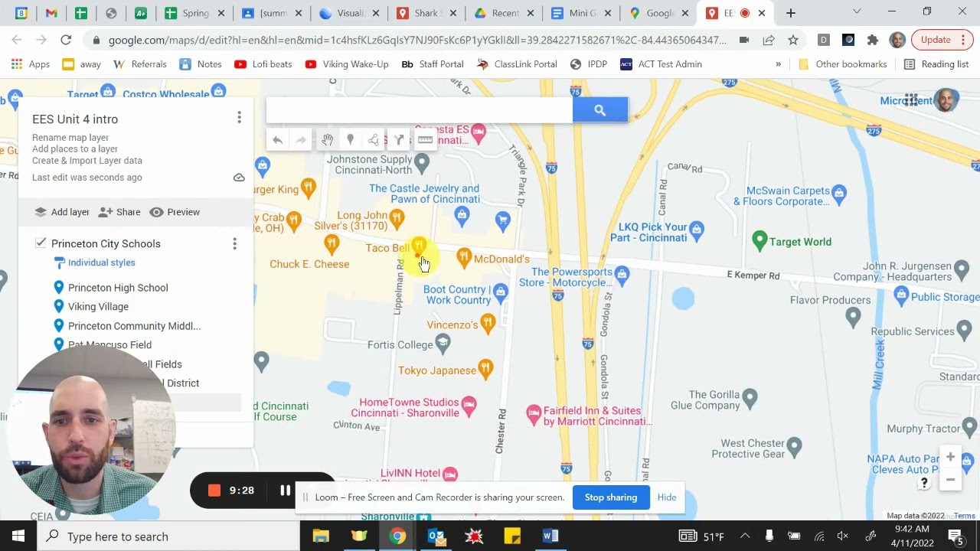980x551 pixels.
Task: Select Princeton High School in layer list
Action: click(x=118, y=288)
